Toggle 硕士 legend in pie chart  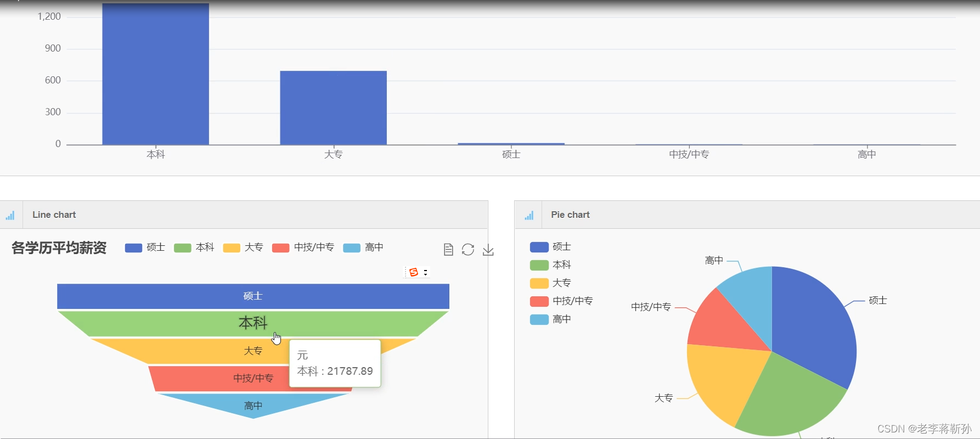550,247
